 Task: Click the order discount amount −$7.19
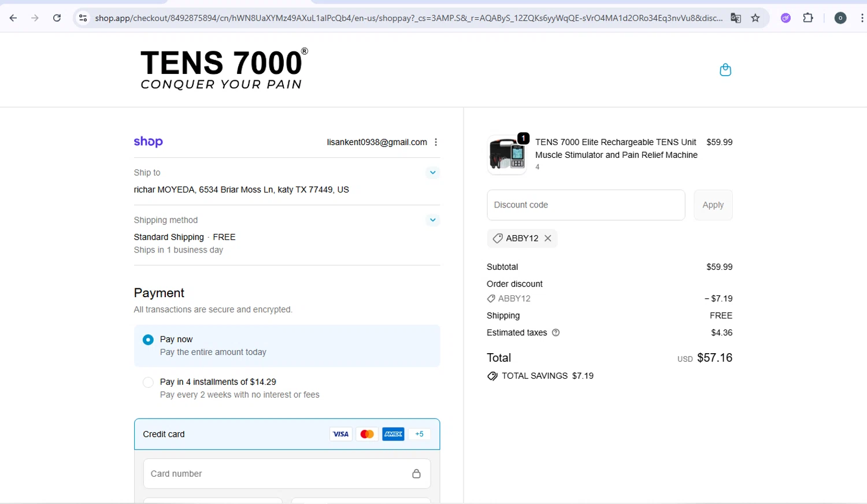[x=718, y=299]
